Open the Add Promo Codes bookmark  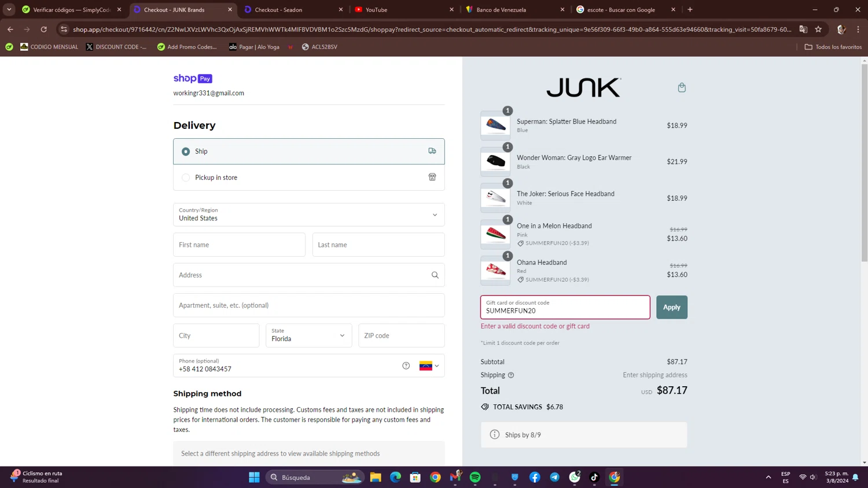(x=187, y=47)
